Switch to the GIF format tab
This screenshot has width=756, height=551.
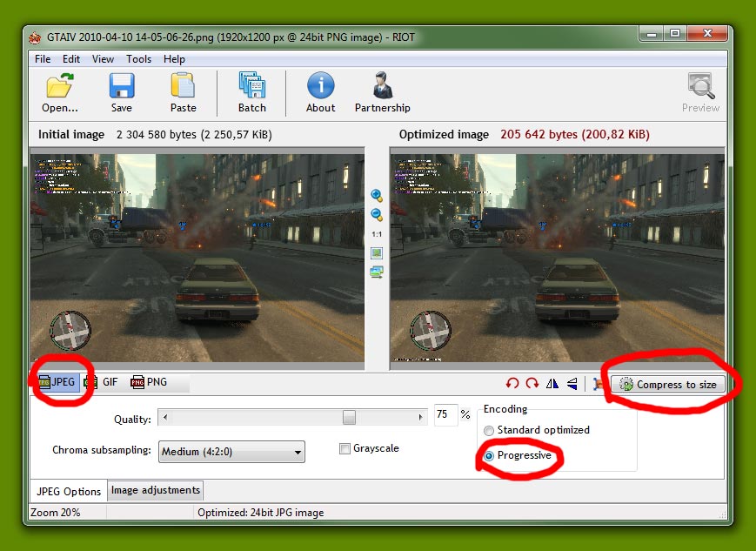pos(101,382)
